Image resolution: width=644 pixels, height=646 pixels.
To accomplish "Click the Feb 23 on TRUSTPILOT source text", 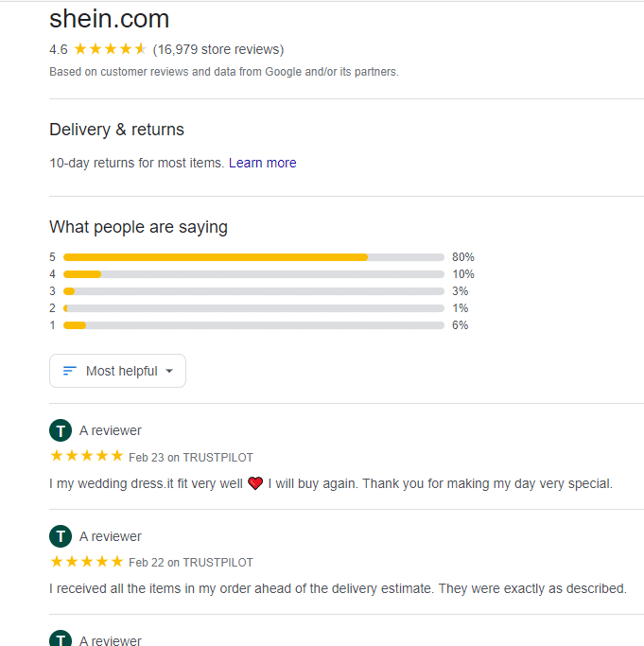I will coord(191,458).
